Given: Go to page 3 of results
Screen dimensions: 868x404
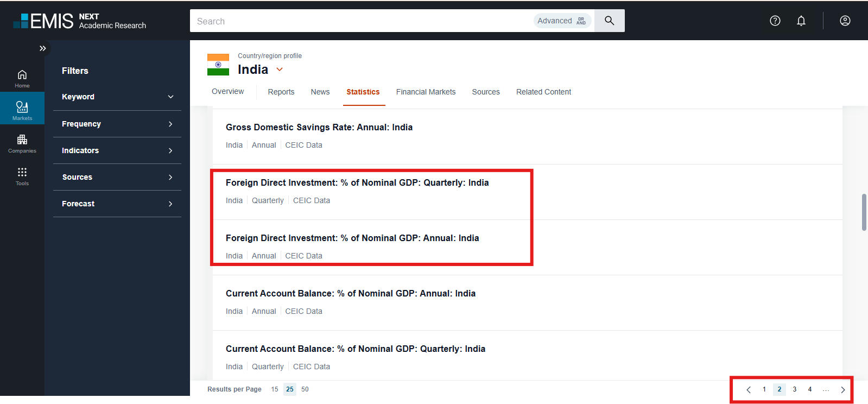Looking at the screenshot, I should point(794,389).
